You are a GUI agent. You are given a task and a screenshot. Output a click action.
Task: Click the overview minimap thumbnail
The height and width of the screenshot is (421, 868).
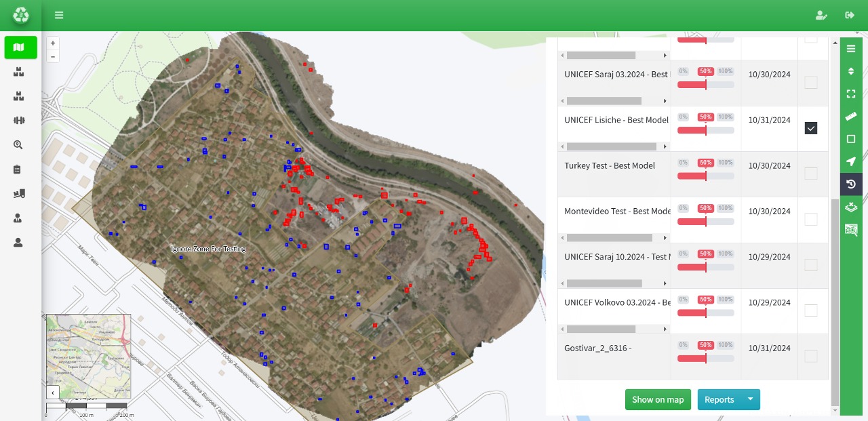click(x=89, y=355)
